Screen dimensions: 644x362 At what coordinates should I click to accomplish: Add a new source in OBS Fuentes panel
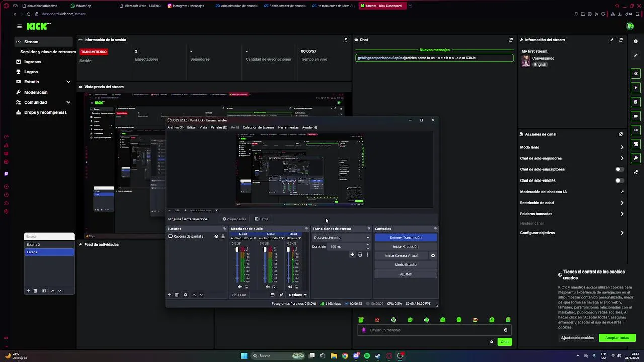pos(170,295)
